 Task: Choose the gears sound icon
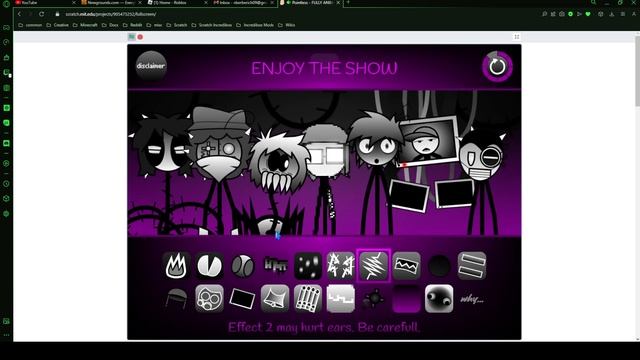(x=209, y=299)
